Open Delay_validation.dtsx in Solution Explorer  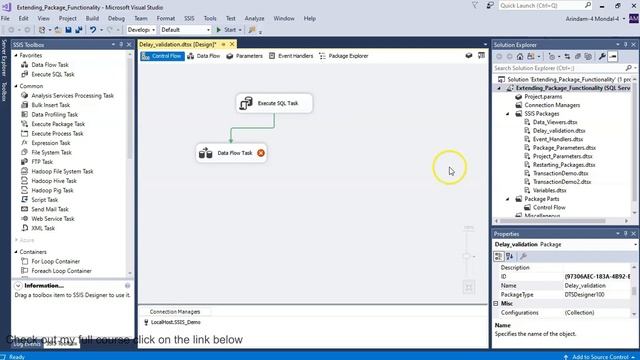coord(559,131)
